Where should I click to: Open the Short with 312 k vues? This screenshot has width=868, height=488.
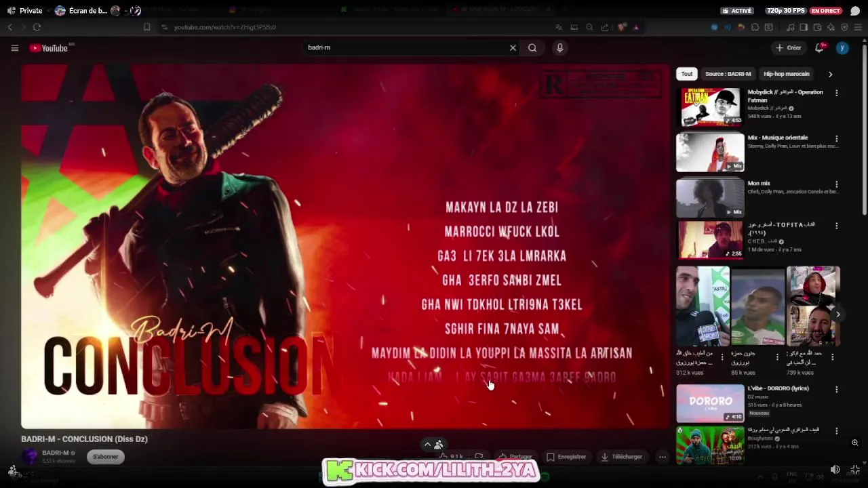[703, 306]
